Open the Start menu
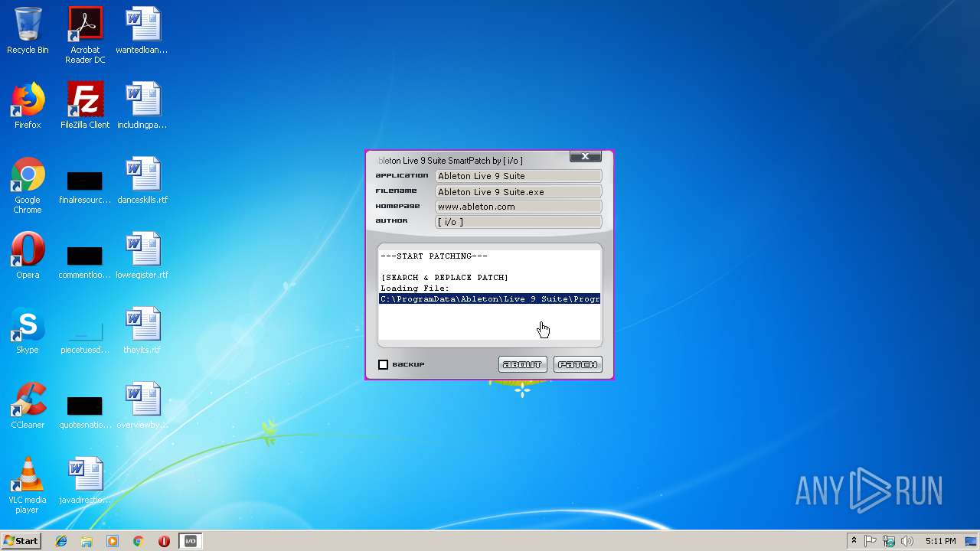This screenshot has width=980, height=551. pyautogui.click(x=21, y=541)
